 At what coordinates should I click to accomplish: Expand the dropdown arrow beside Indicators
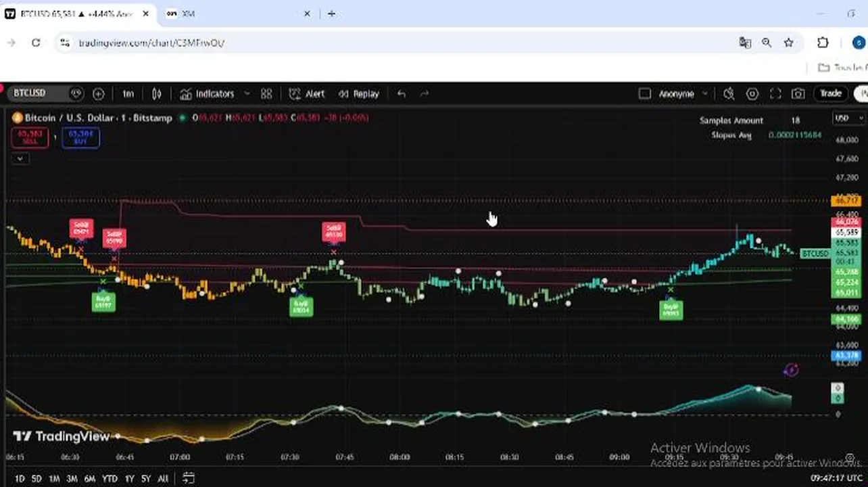point(247,94)
